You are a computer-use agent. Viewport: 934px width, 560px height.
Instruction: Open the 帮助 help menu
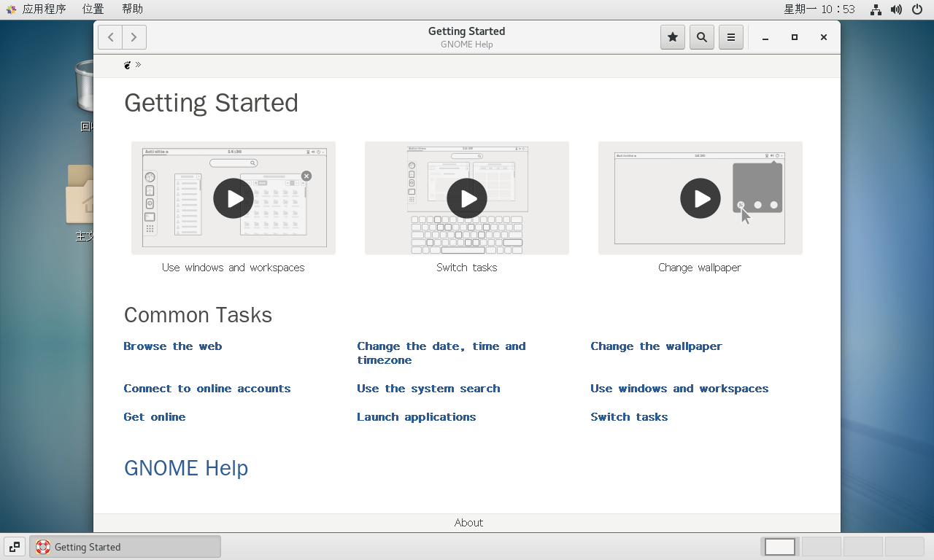(132, 9)
